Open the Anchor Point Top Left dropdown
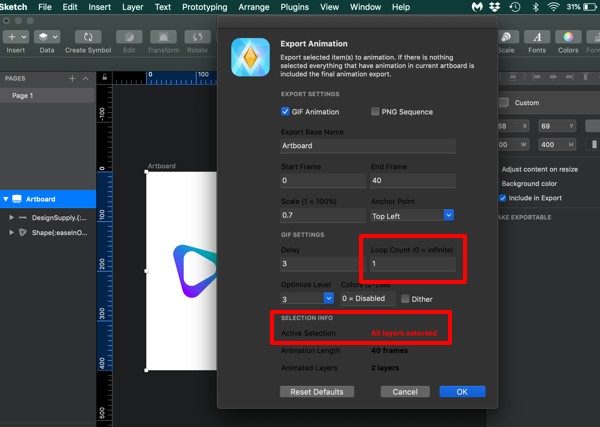 coord(412,215)
